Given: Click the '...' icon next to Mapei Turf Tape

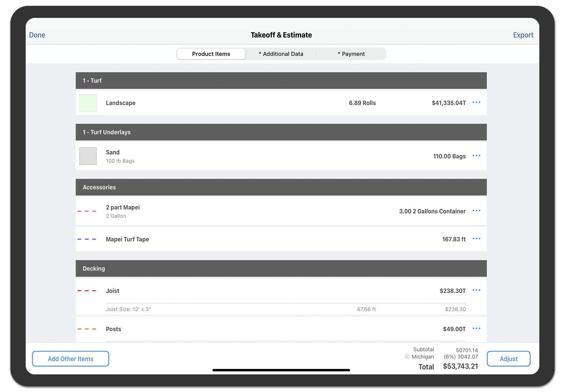Looking at the screenshot, I should (x=478, y=239).
